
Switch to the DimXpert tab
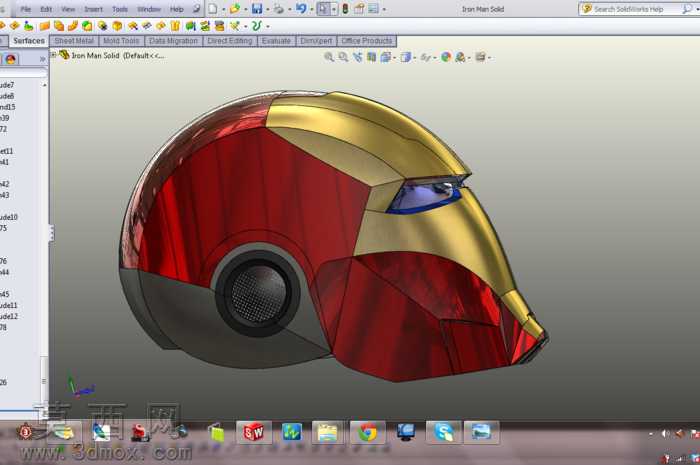click(316, 41)
